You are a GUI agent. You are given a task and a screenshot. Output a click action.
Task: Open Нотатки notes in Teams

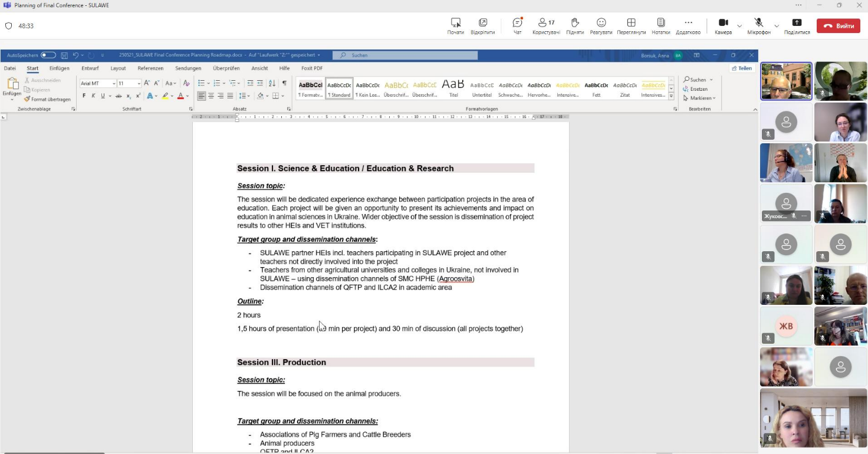pos(661,26)
